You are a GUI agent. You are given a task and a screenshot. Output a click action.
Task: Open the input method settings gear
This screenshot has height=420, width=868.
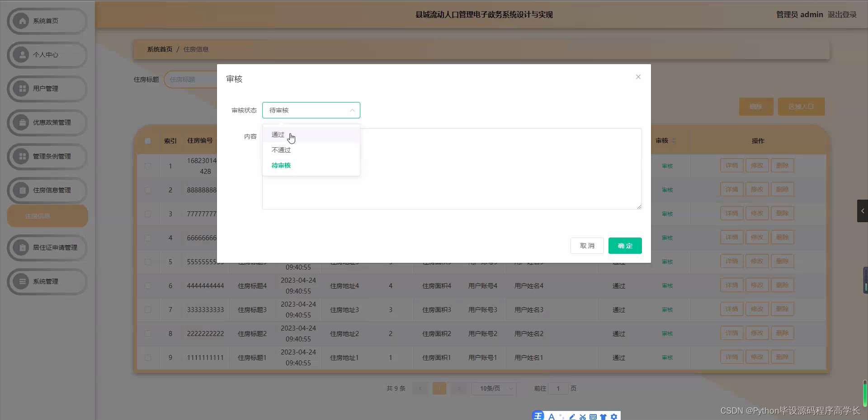coord(613,417)
